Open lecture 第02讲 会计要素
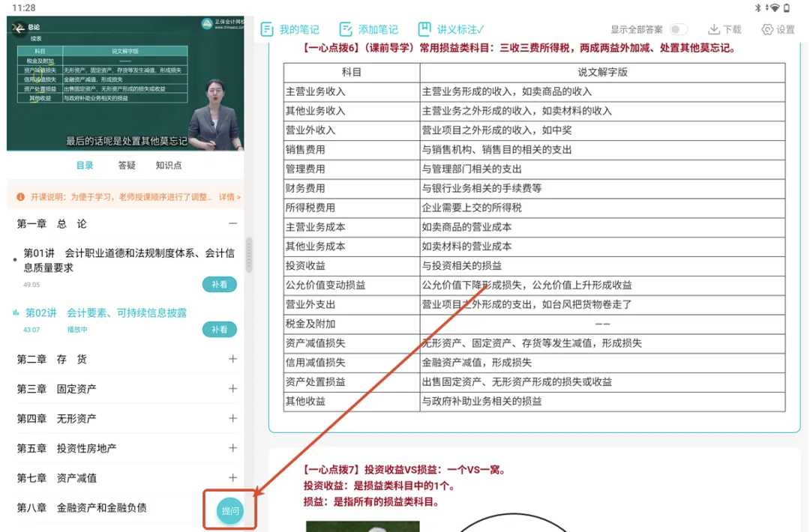The height and width of the screenshot is (532, 810). click(x=106, y=312)
